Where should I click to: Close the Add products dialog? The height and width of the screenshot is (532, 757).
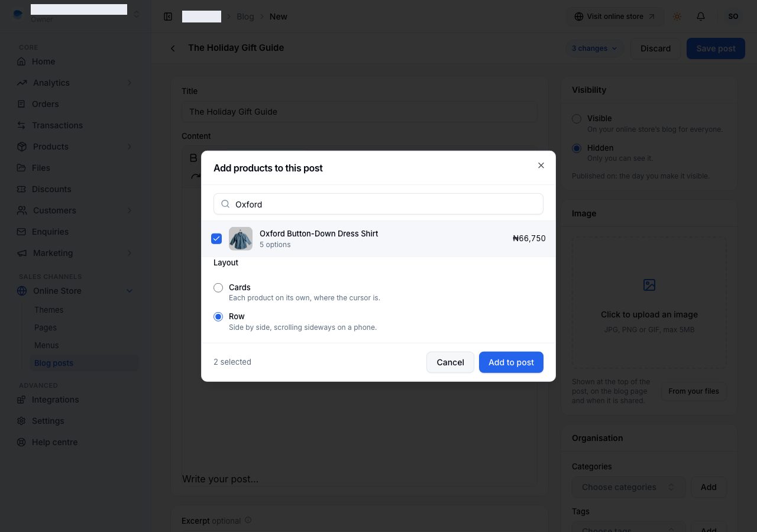click(x=541, y=166)
